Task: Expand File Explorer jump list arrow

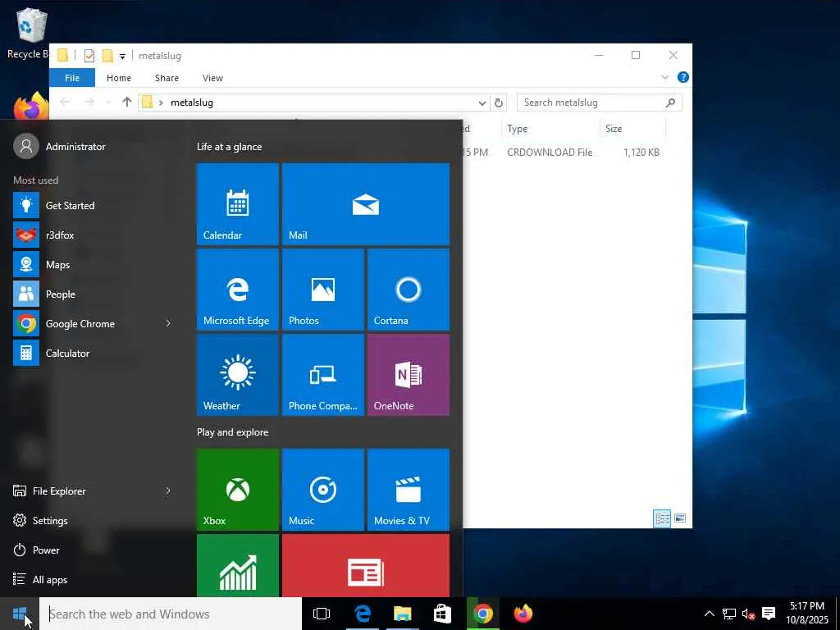Action: 168,491
